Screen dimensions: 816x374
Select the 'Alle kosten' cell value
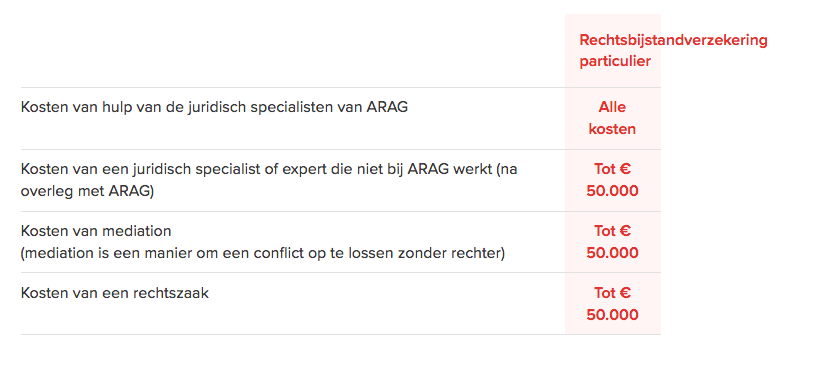[x=612, y=118]
